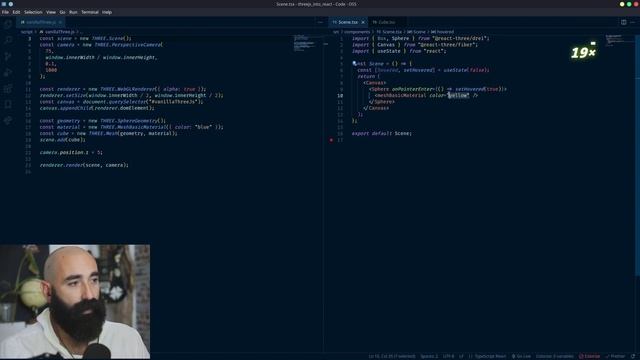Toggle the breakpoint on line 17

pyautogui.click(x=331, y=140)
